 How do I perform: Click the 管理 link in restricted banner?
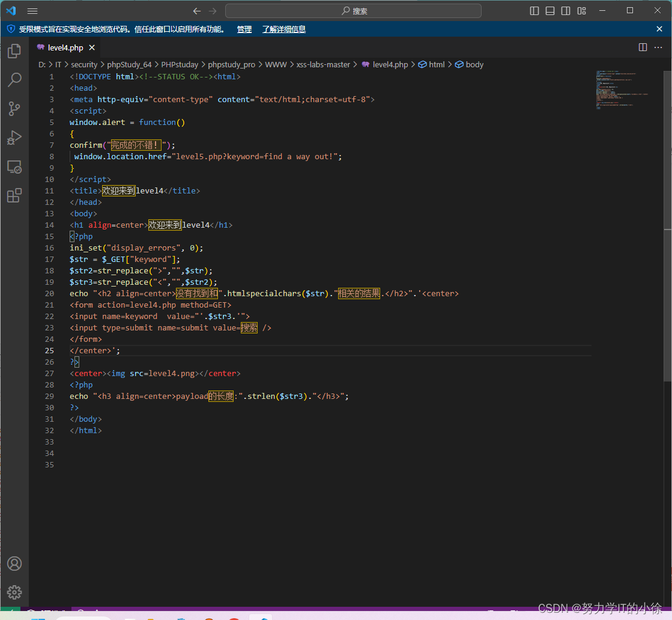pyautogui.click(x=244, y=29)
